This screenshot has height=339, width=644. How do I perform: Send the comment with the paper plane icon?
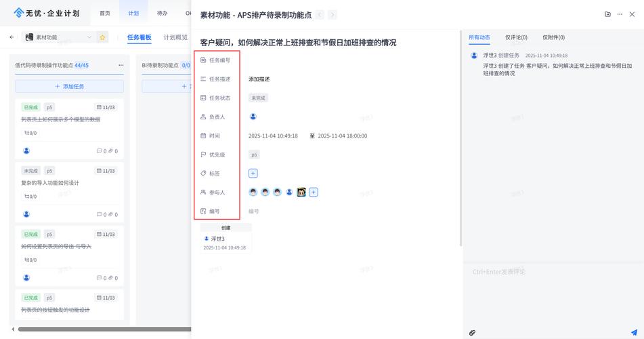[x=634, y=332]
